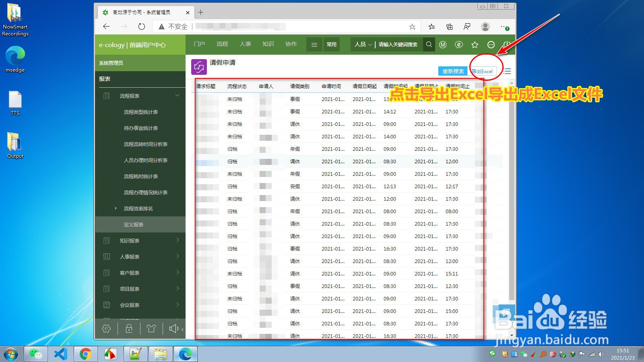Open the settings gear in sidebar footer

(x=106, y=329)
